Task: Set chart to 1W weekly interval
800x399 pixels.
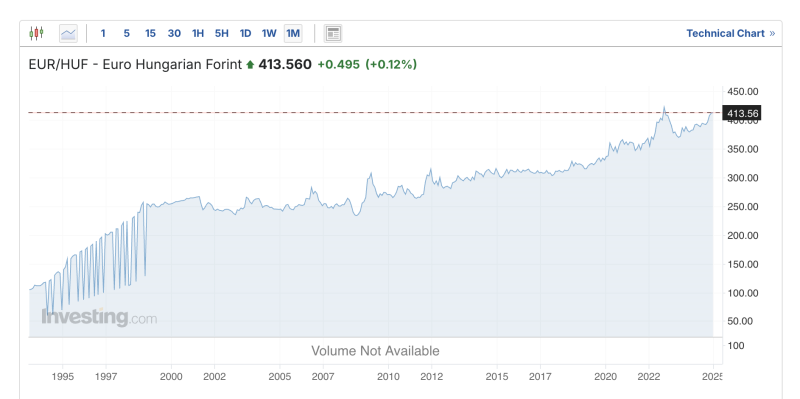Action: coord(269,34)
